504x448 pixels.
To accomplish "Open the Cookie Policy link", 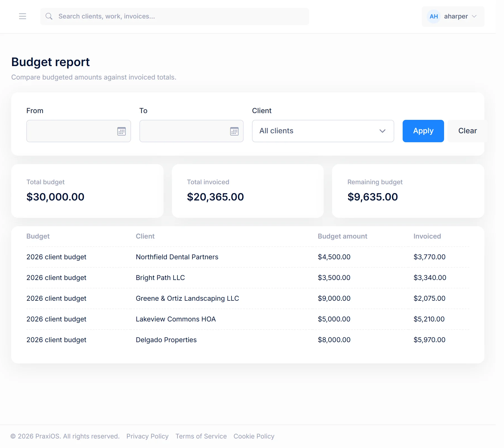I will (254, 436).
